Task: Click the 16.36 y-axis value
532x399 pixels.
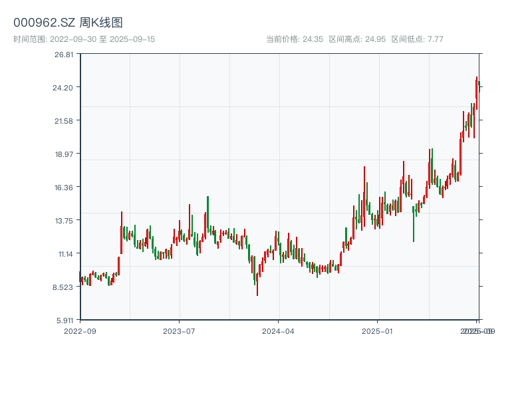Action: tap(64, 188)
